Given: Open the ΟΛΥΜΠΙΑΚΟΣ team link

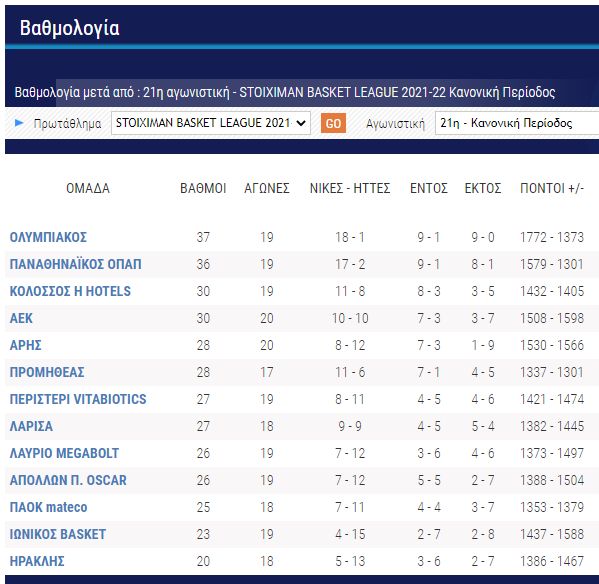Looking at the screenshot, I should (48, 237).
